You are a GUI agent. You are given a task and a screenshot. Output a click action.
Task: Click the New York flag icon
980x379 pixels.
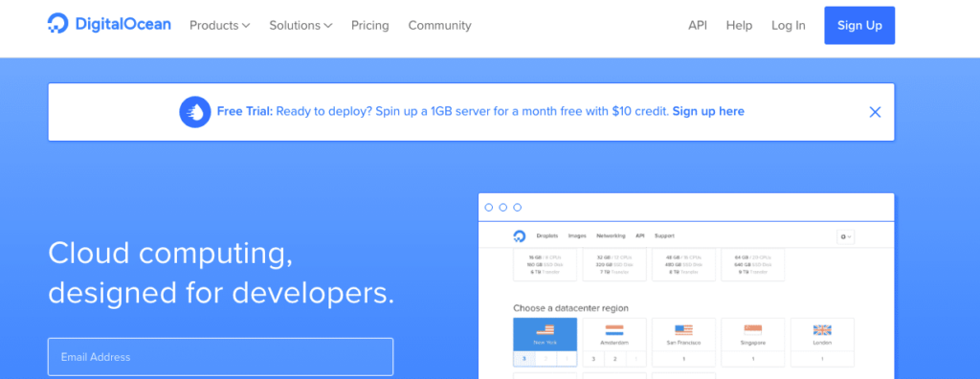[x=545, y=330]
